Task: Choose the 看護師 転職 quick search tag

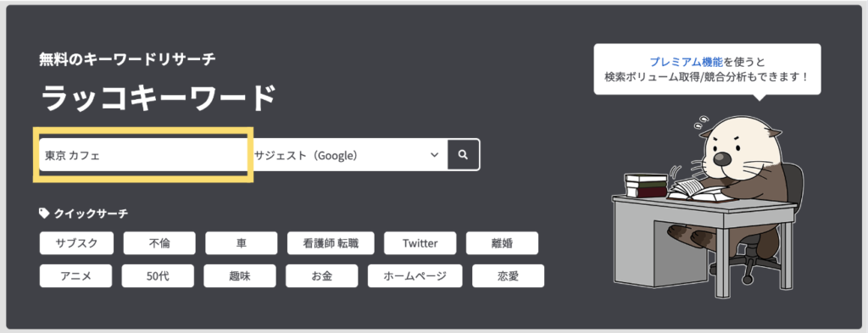Action: pyautogui.click(x=331, y=243)
